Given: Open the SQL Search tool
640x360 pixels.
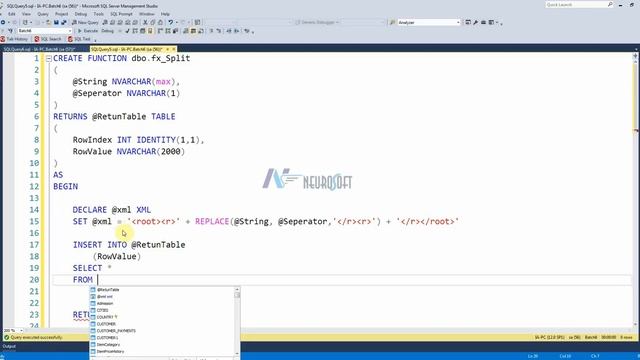Looking at the screenshot, I should point(48,39).
